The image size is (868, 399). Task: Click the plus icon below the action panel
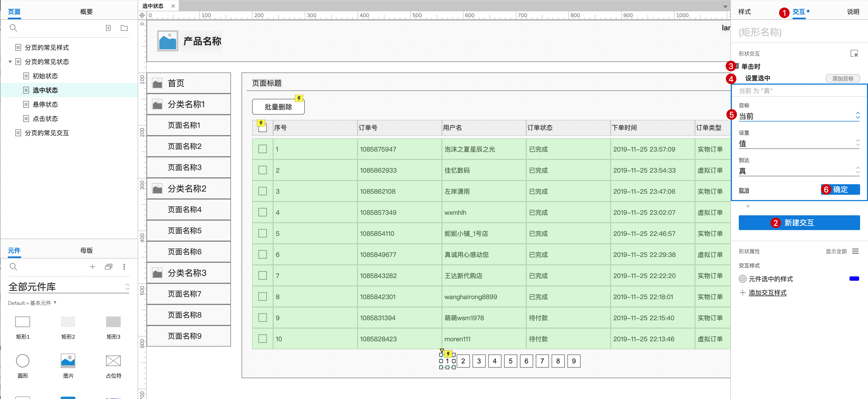pos(748,206)
